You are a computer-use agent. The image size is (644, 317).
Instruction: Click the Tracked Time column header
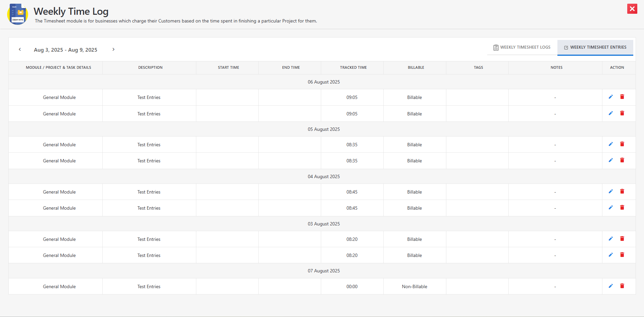coord(353,67)
